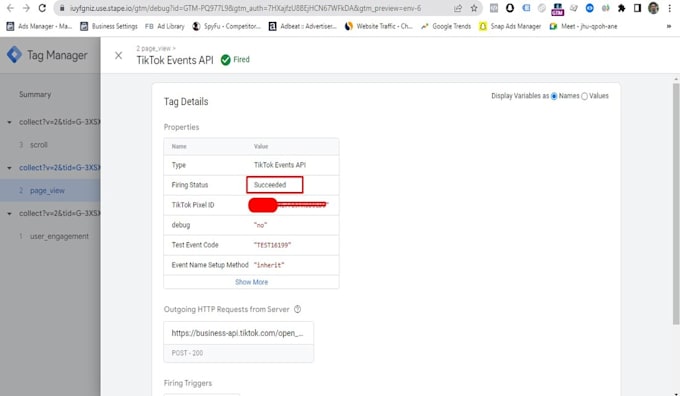The image size is (680, 396).
Task: Click the address bar URL
Action: [x=245, y=8]
